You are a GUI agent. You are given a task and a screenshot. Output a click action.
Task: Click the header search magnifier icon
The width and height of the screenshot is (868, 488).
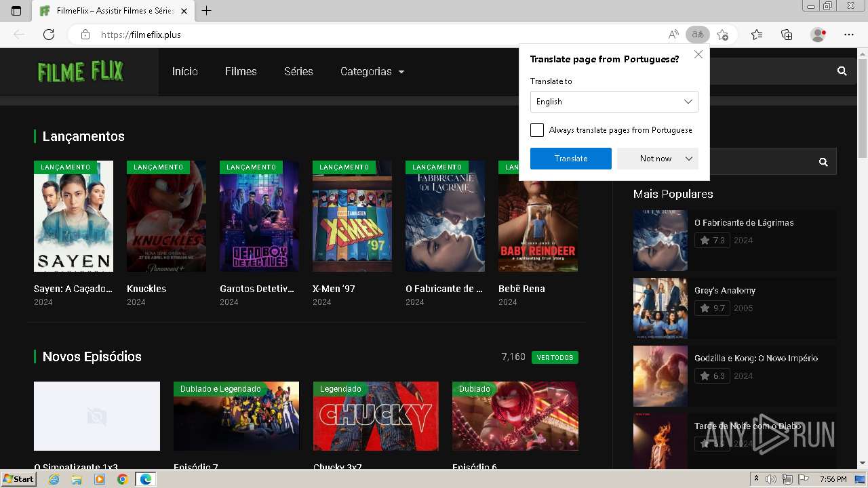click(x=842, y=71)
